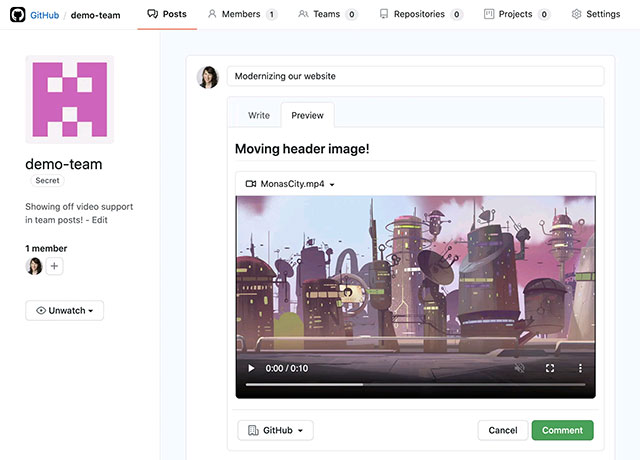Image resolution: width=640 pixels, height=460 pixels.
Task: Enter fullscreen on the video player
Action: [x=550, y=368]
